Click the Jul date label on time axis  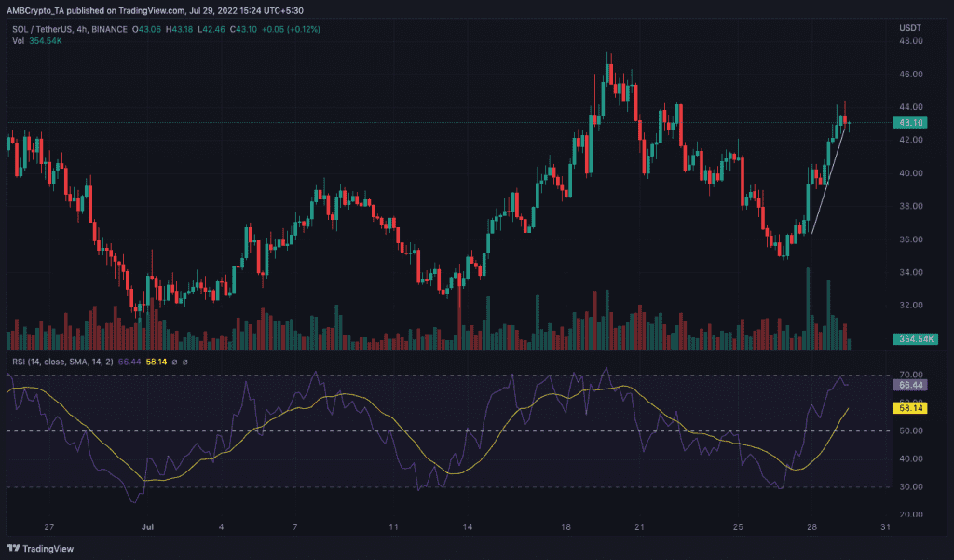[x=147, y=527]
